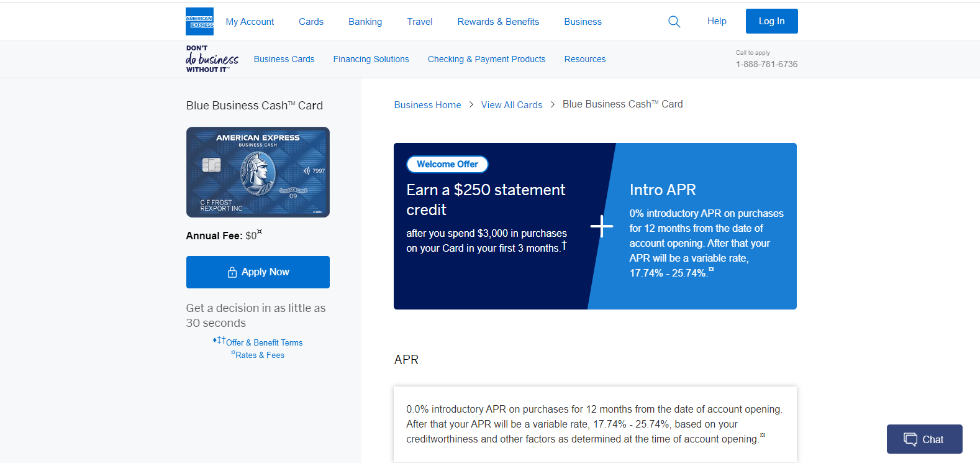This screenshot has width=980, height=463.
Task: Click the American Express logo
Action: 199,21
